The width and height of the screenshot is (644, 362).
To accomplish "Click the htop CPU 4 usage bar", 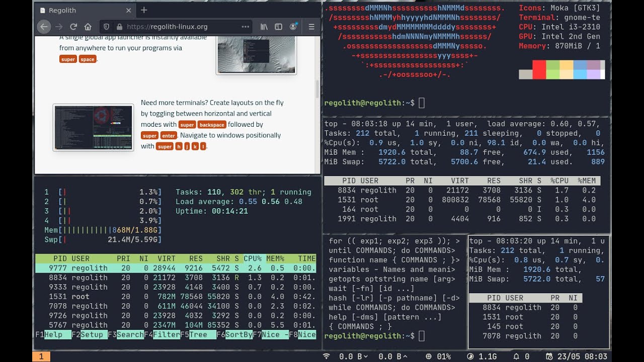I will 103,221.
